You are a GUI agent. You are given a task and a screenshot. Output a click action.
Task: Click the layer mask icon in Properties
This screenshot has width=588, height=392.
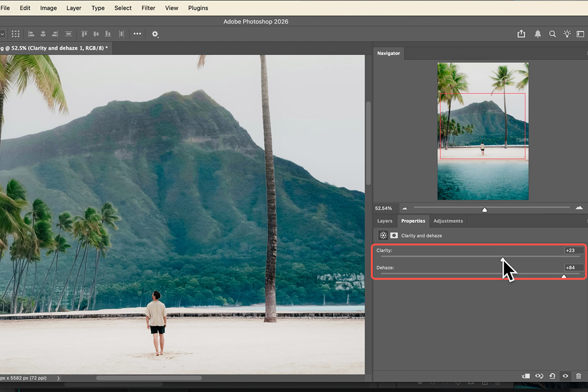point(394,236)
